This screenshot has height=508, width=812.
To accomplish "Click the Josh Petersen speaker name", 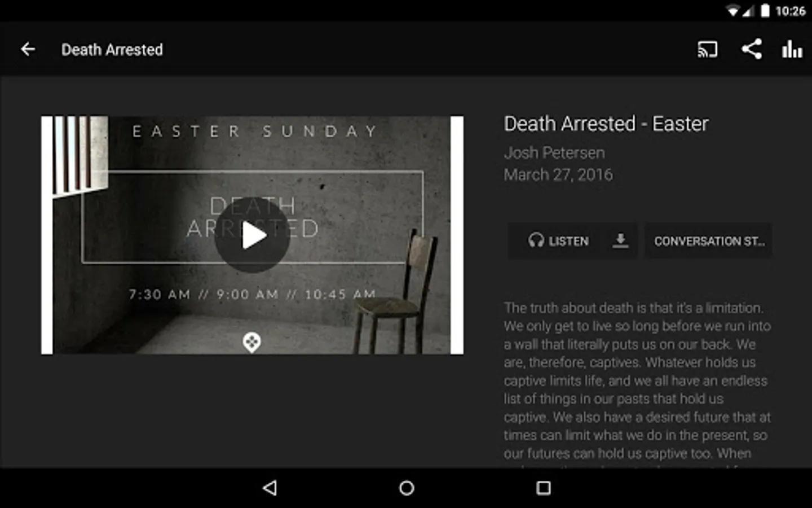I will [x=554, y=152].
